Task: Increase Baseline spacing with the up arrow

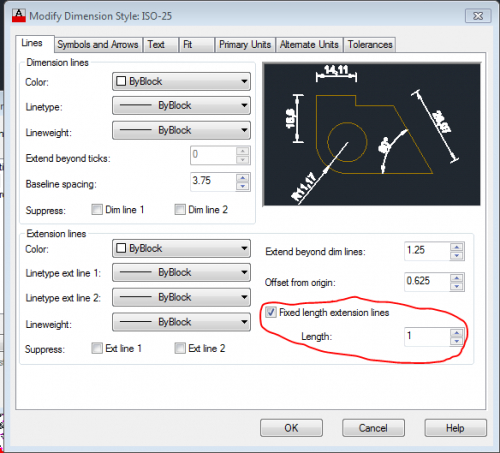Action: pyautogui.click(x=243, y=178)
